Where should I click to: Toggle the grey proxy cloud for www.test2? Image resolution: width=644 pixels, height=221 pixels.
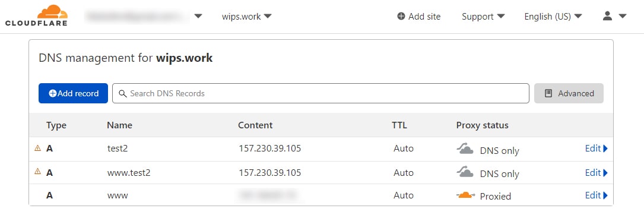point(465,172)
